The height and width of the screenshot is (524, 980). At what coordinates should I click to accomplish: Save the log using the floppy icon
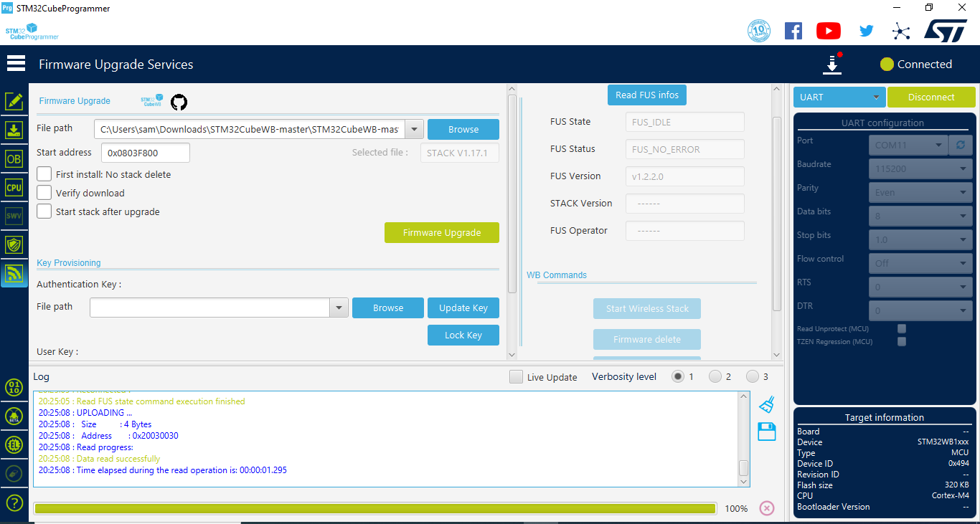click(x=766, y=432)
